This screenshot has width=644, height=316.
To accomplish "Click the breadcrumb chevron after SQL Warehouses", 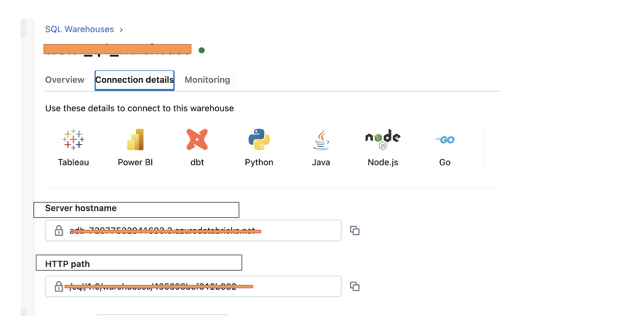I will (121, 29).
